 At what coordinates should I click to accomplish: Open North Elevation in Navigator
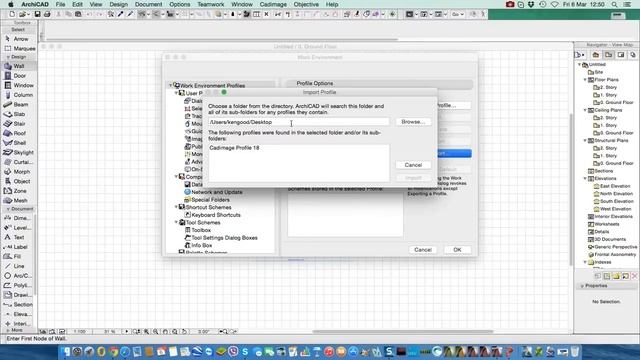coord(616,194)
